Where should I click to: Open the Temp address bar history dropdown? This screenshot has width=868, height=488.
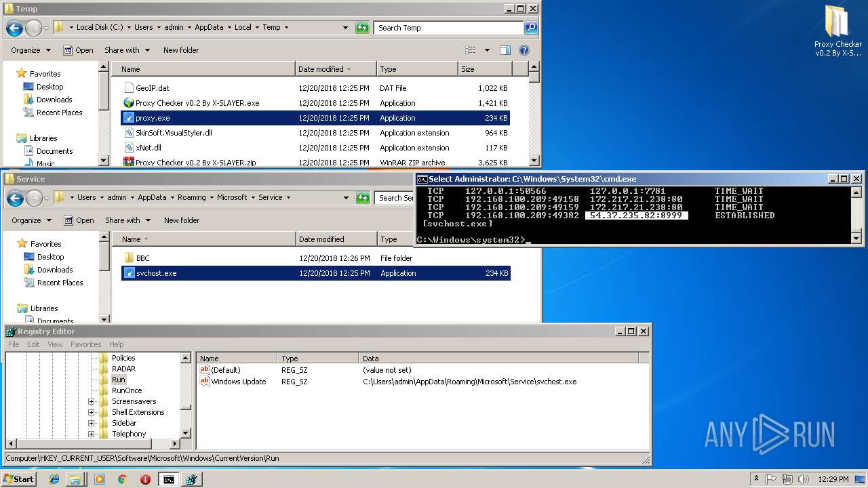coord(346,28)
